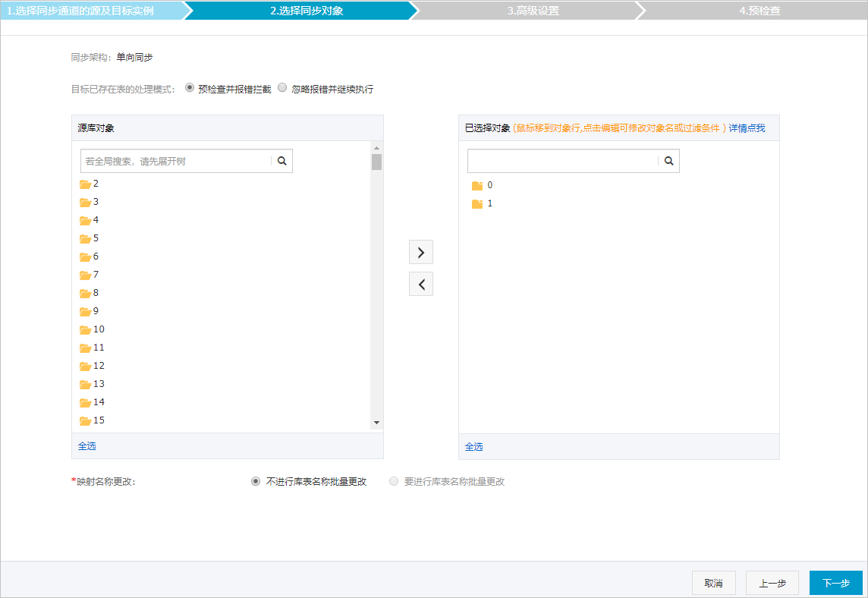This screenshot has width=868, height=598.
Task: Click folder icon of source database 15
Action: 85,421
